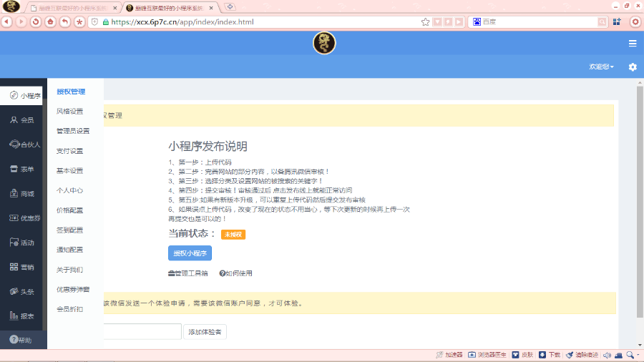Image resolution: width=644 pixels, height=362 pixels.
Task: Click the WeChat ID input field
Action: [142, 332]
